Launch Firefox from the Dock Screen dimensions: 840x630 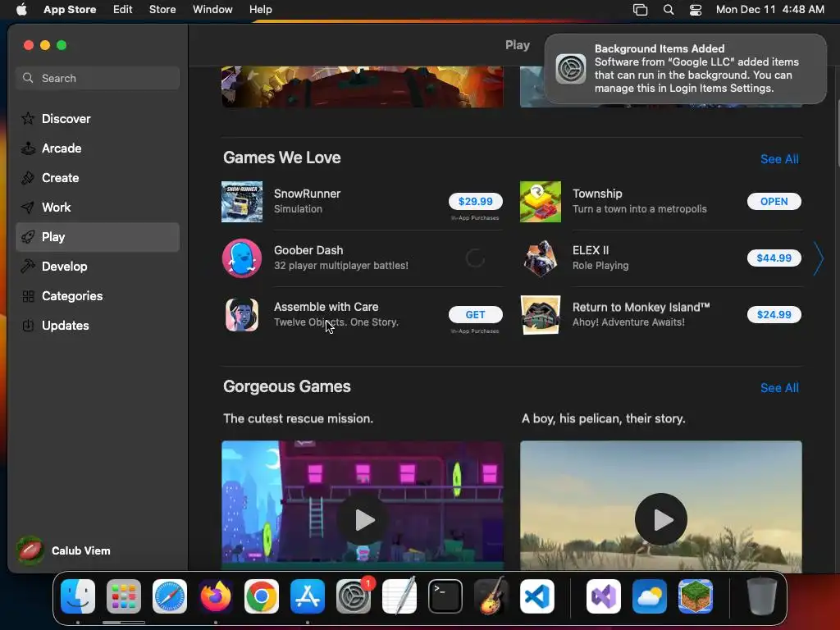216,596
